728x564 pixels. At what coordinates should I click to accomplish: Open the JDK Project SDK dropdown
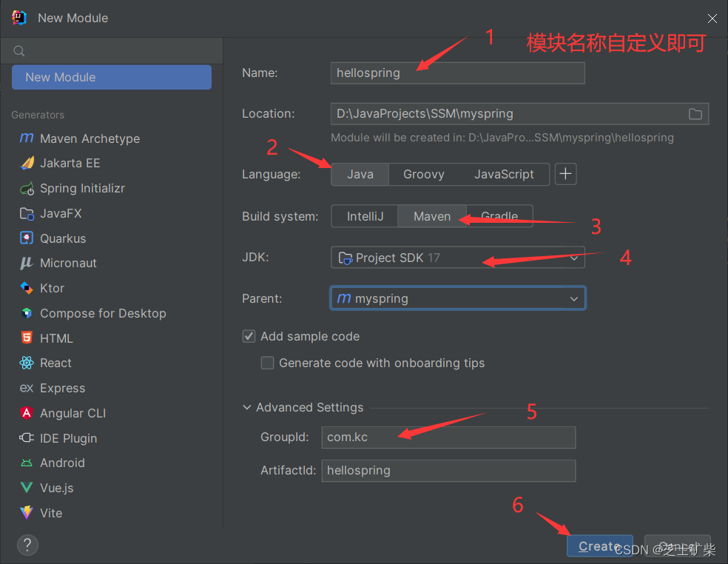[x=458, y=258]
